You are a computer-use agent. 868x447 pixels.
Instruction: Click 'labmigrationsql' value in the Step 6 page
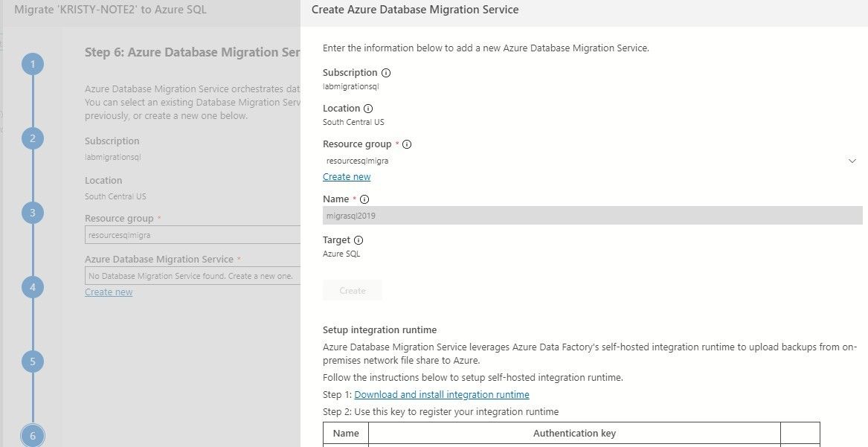click(113, 157)
